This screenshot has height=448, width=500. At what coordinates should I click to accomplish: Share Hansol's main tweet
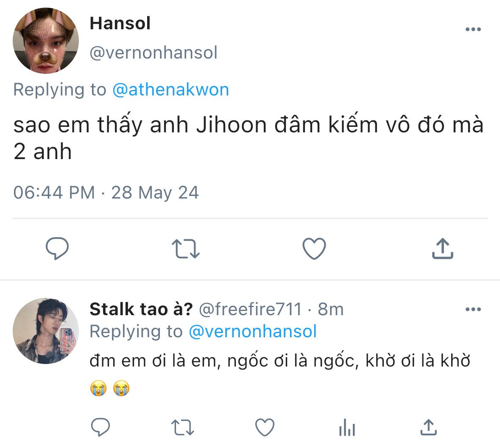(x=442, y=249)
